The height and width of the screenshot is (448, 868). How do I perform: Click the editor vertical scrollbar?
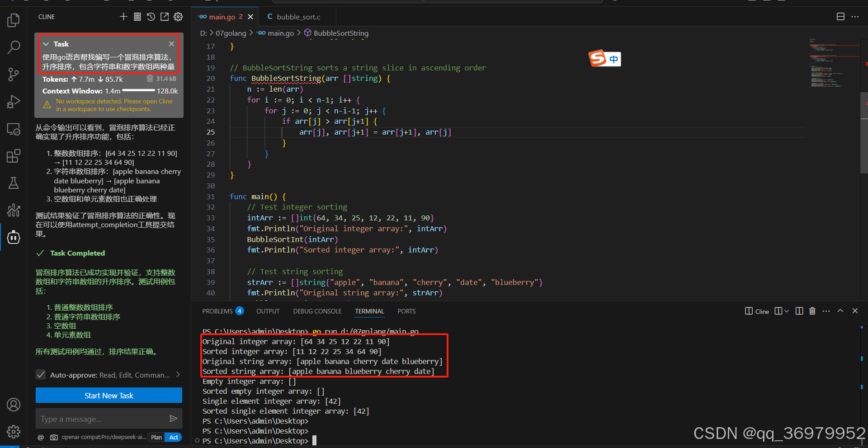[x=864, y=132]
